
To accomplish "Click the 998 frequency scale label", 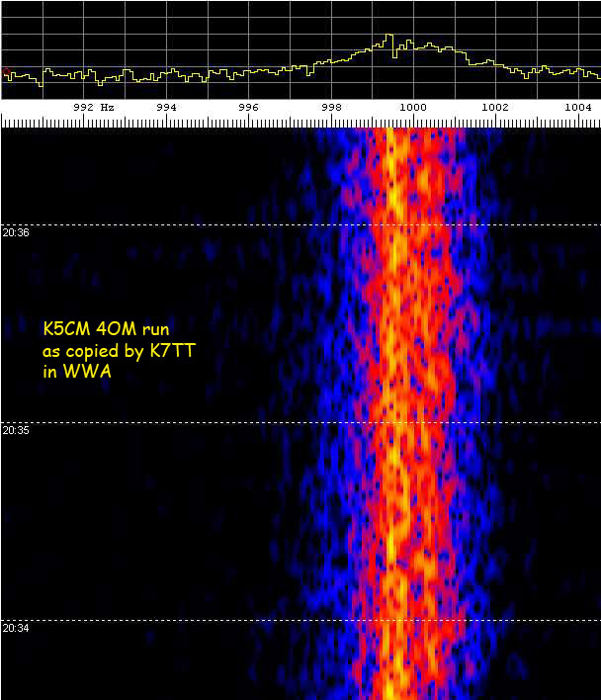I will [331, 107].
